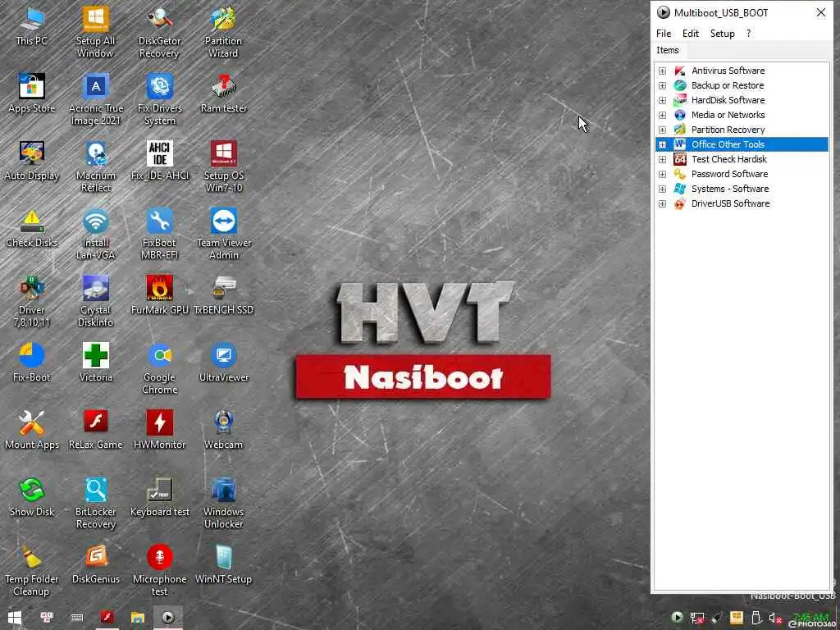Launch the Ram tester icon
Screen dimensions: 840x630
click(223, 94)
